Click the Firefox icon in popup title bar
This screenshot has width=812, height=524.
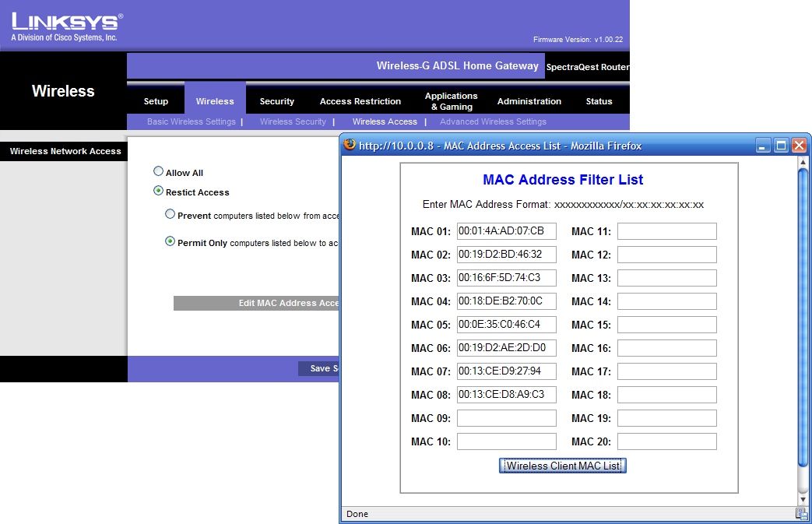tap(350, 145)
